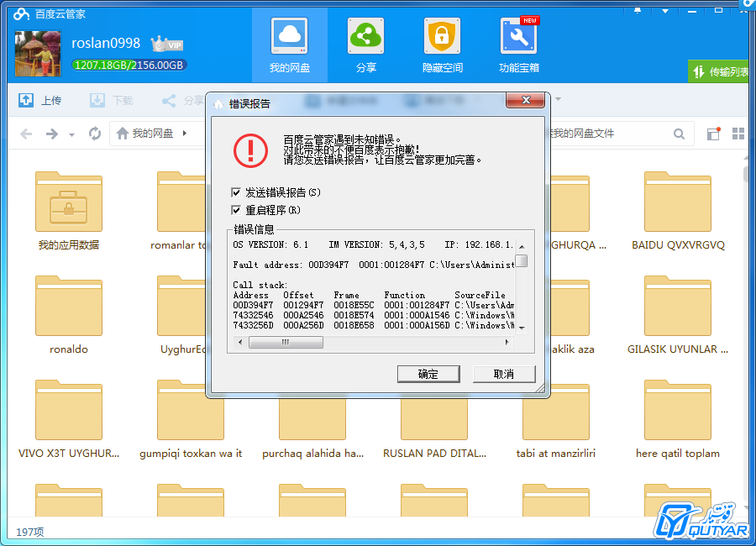The height and width of the screenshot is (546, 756).
Task: Go forward with the right arrow
Action: point(51,134)
